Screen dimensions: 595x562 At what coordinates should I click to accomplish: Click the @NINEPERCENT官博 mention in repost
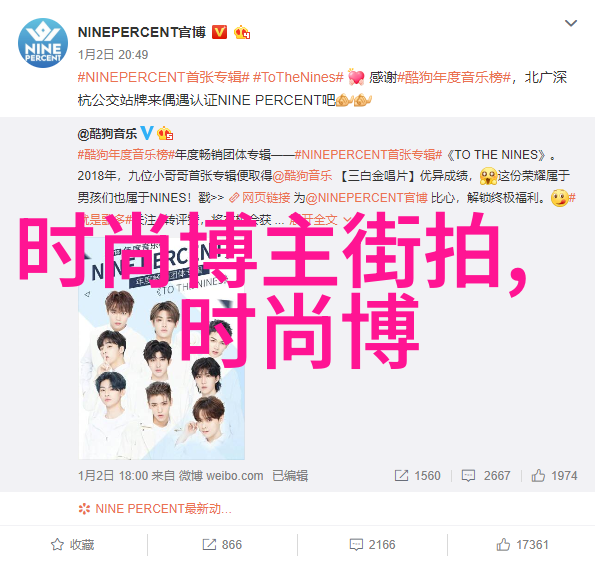pos(367,198)
